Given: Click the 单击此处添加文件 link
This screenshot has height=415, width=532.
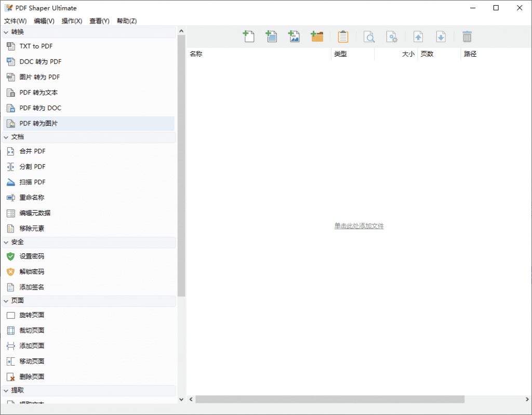Looking at the screenshot, I should coord(359,226).
